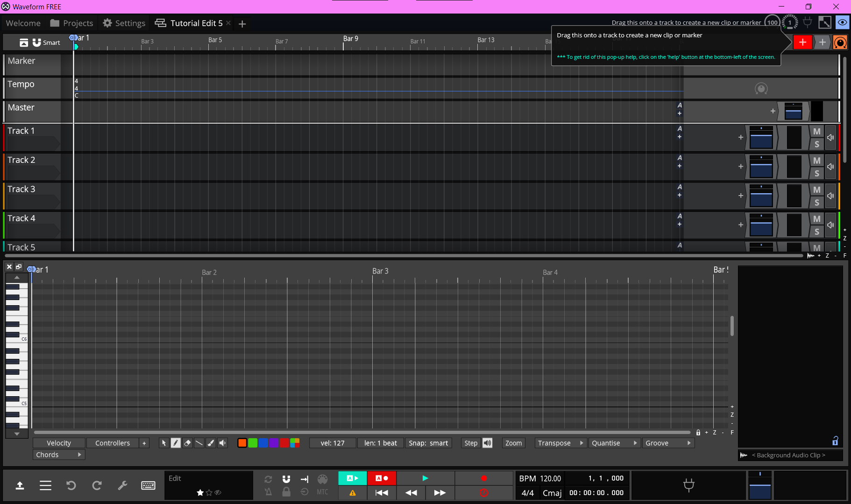This screenshot has height=504, width=851.
Task: Switch to the Projects tab
Action: tap(71, 23)
